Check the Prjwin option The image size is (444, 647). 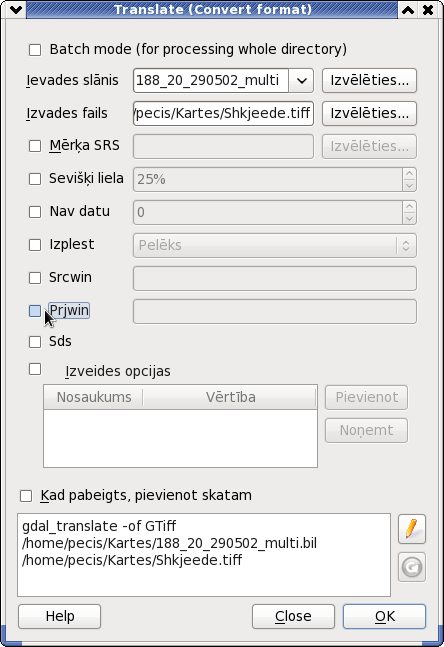coord(35,311)
